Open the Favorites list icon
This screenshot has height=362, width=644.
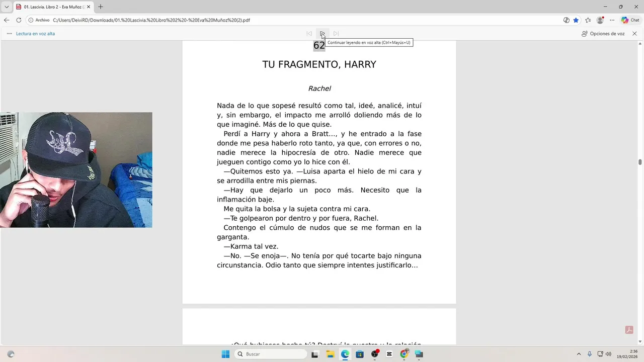click(588, 20)
